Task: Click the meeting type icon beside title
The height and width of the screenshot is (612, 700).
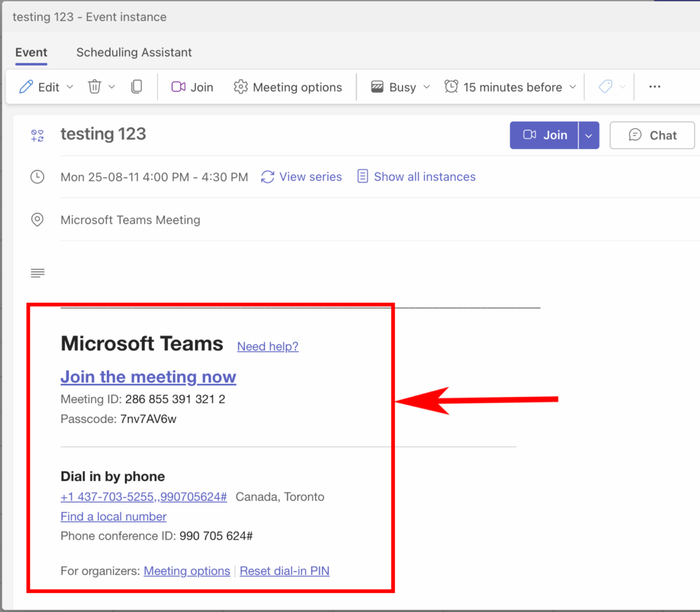Action: point(38,136)
